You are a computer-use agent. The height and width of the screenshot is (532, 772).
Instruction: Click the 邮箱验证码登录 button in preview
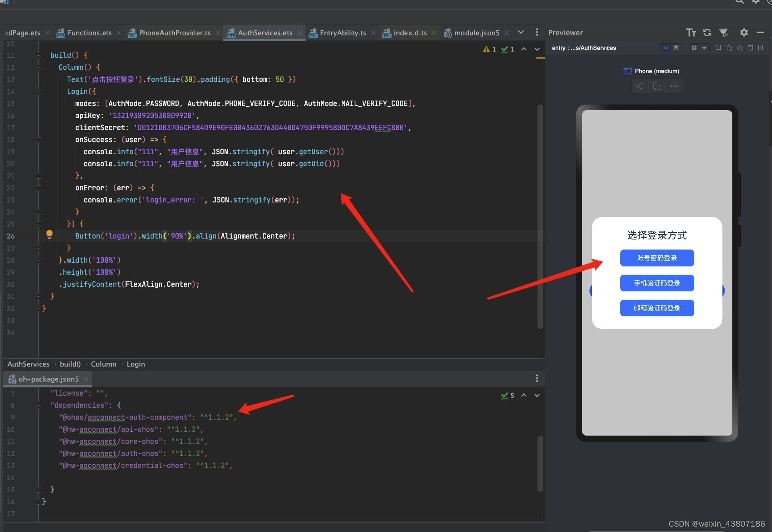pos(657,308)
